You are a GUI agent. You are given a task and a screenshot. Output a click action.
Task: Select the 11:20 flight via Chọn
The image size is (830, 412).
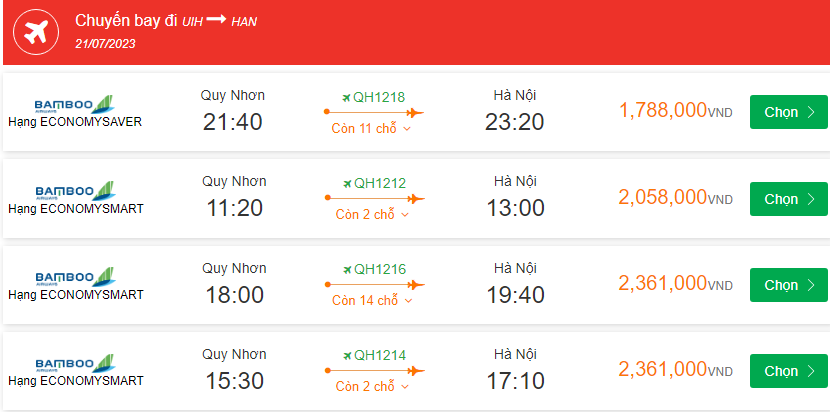(x=788, y=199)
